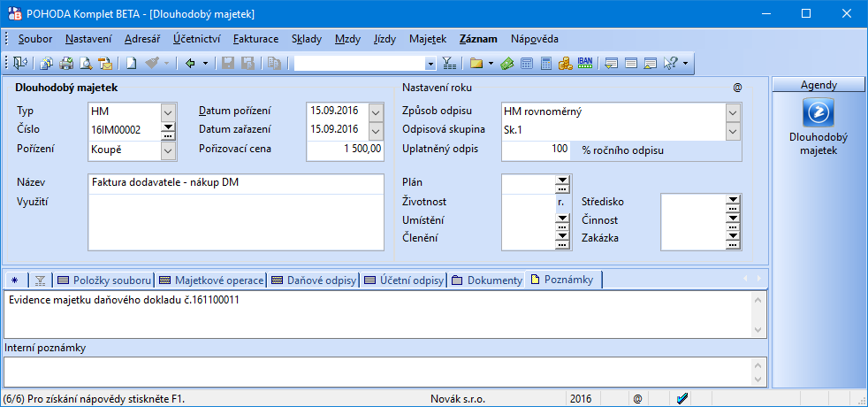Click the @ indicator in status bar
Viewport: 868px width, 407px height.
[x=637, y=399]
